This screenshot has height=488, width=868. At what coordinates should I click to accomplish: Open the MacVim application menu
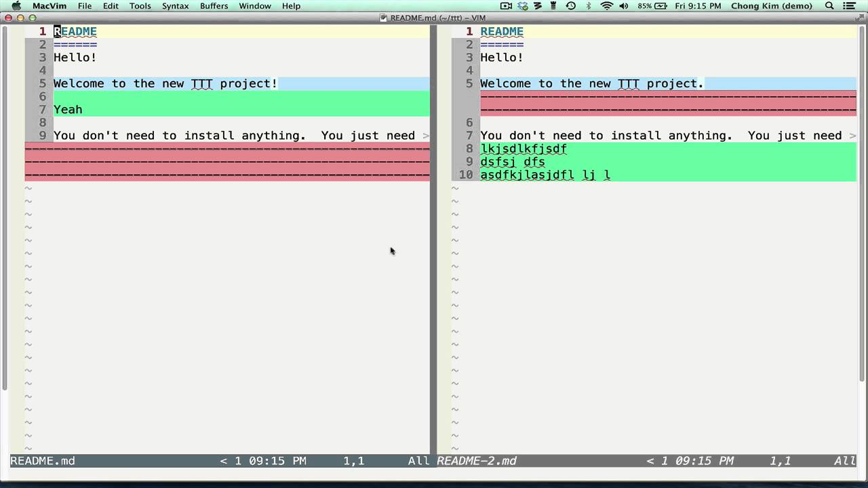[50, 6]
